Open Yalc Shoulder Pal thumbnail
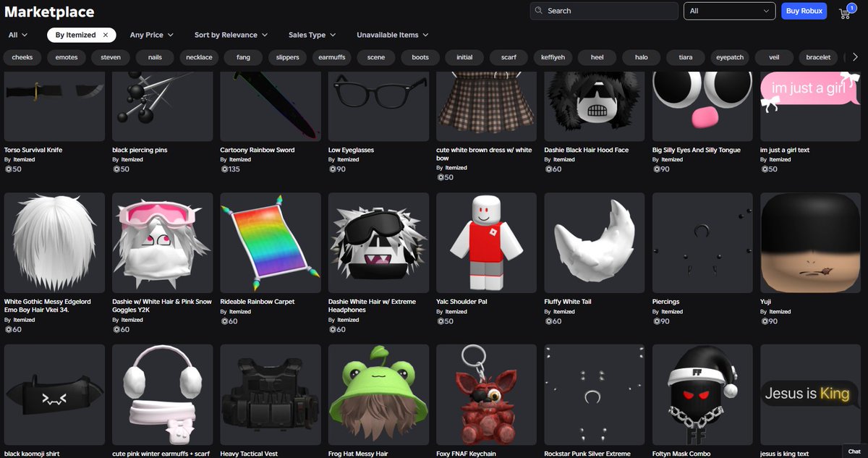Image resolution: width=868 pixels, height=458 pixels. [486, 242]
